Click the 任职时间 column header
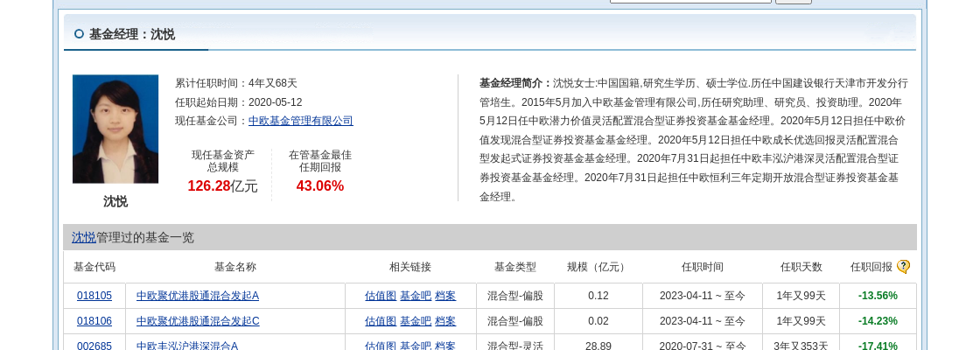The height and width of the screenshot is (350, 980). tap(703, 267)
